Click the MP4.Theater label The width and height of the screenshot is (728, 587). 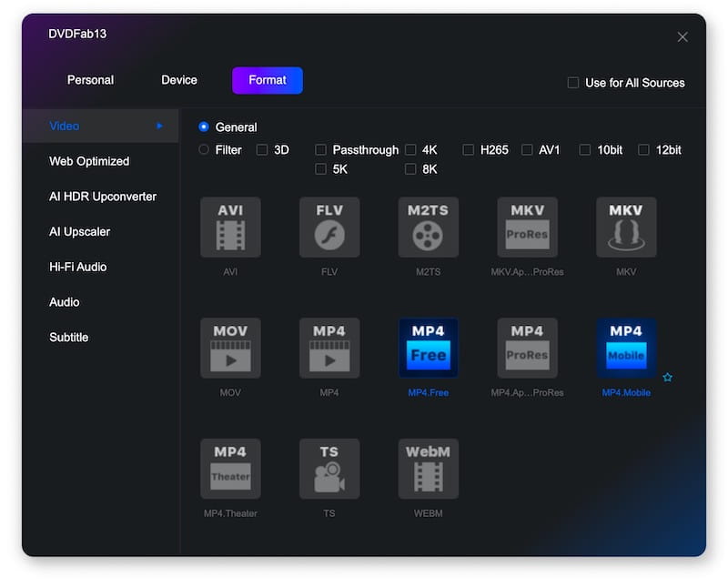click(x=230, y=513)
